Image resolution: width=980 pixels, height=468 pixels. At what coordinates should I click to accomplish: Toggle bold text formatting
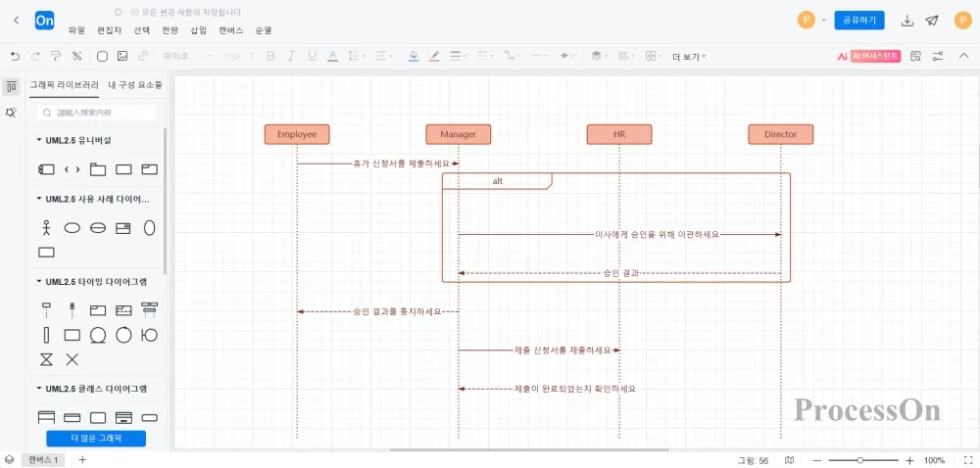tap(270, 56)
